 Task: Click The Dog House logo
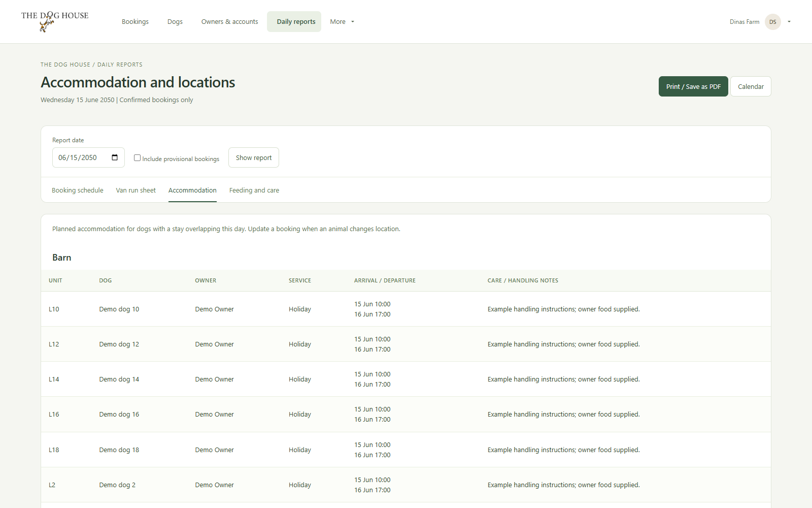(x=55, y=21)
